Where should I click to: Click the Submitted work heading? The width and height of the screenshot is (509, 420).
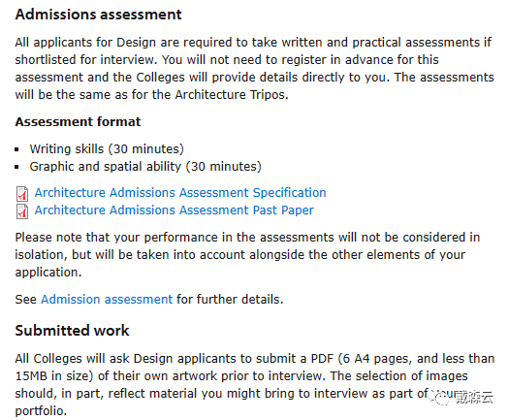coord(72,331)
